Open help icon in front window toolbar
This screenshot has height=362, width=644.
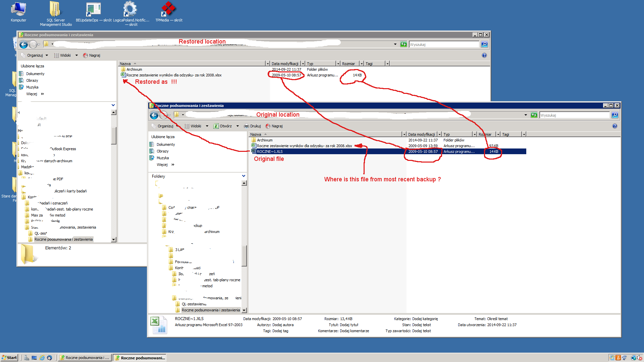614,126
